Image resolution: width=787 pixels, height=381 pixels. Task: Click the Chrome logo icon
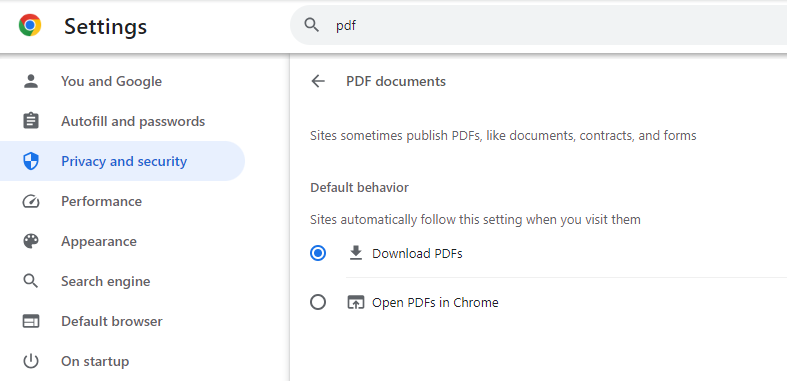coord(30,25)
